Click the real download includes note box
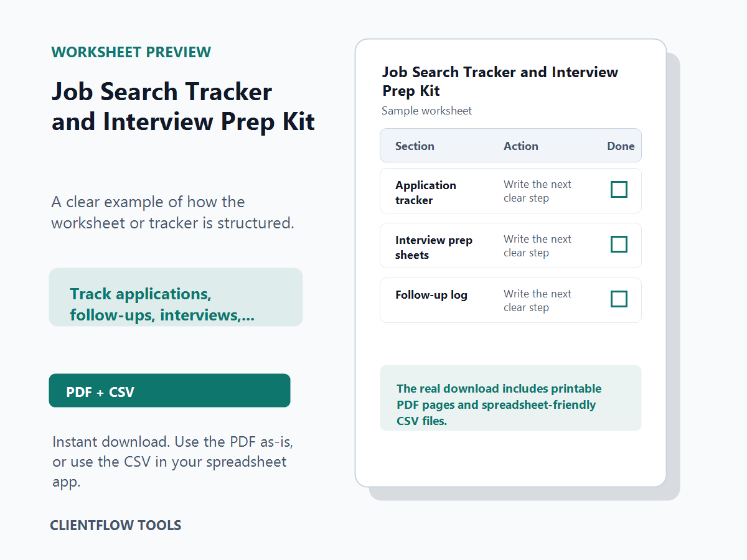Image resolution: width=747 pixels, height=560 pixels. click(x=510, y=398)
